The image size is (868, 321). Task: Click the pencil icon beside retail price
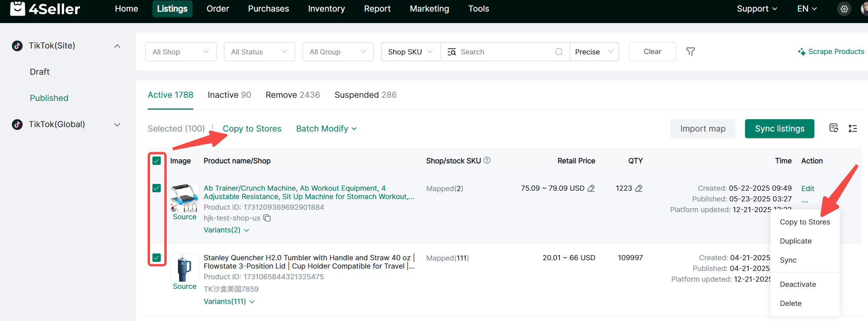591,188
